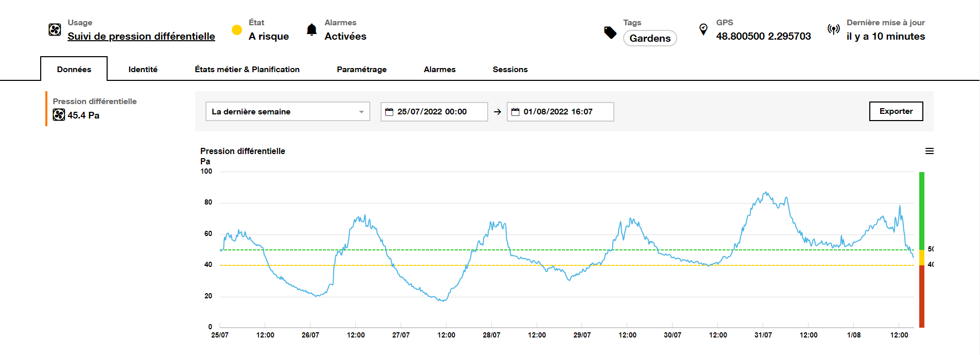
Task: Click the fan icon next to 45.4 Pa
Action: 59,115
